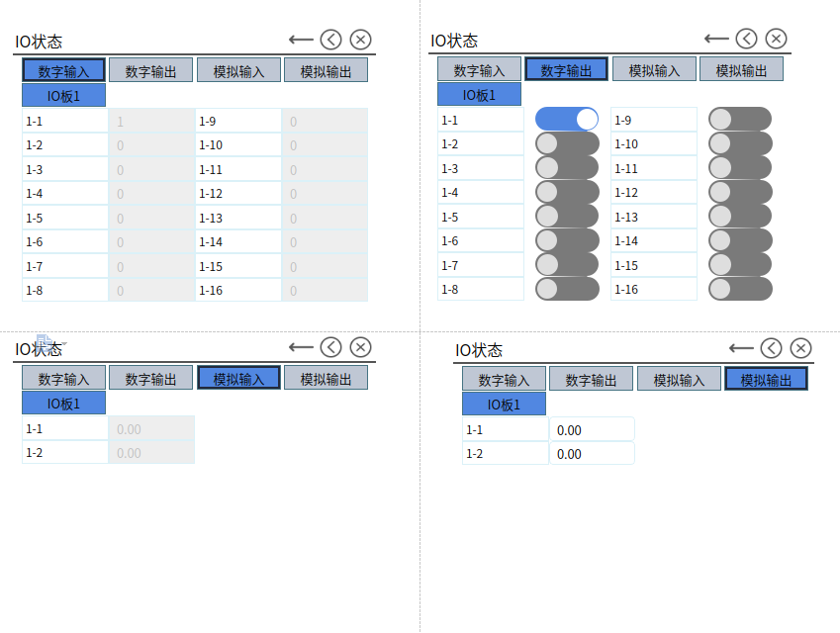840x633 pixels.
Task: Click left arrow icon in panel with 数字输入 active
Action: point(301,40)
